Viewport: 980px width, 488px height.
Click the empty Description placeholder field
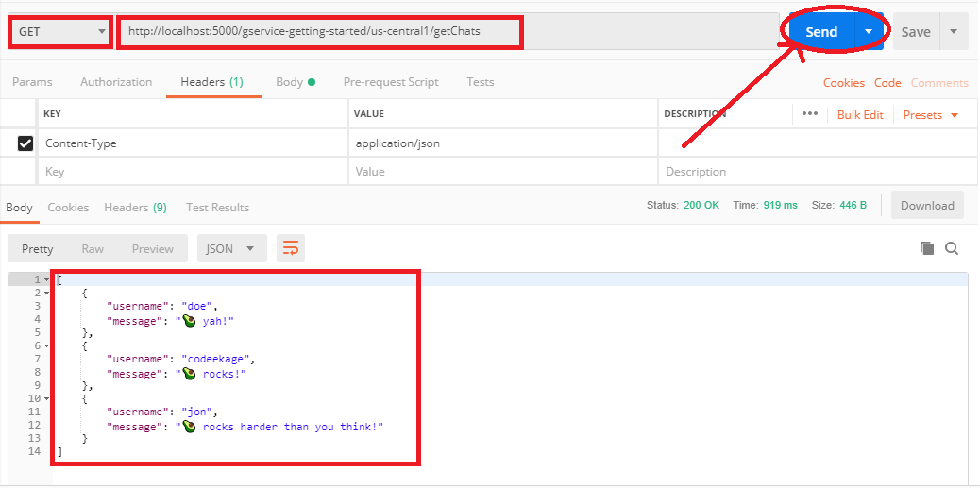819,171
